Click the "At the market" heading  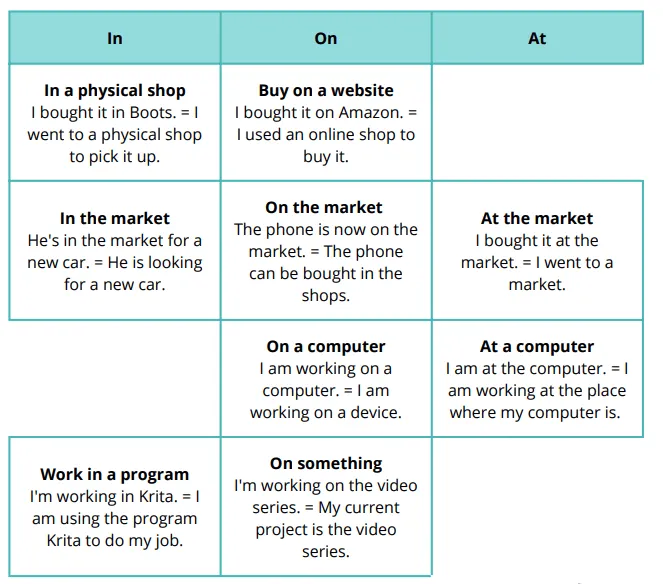click(537, 218)
